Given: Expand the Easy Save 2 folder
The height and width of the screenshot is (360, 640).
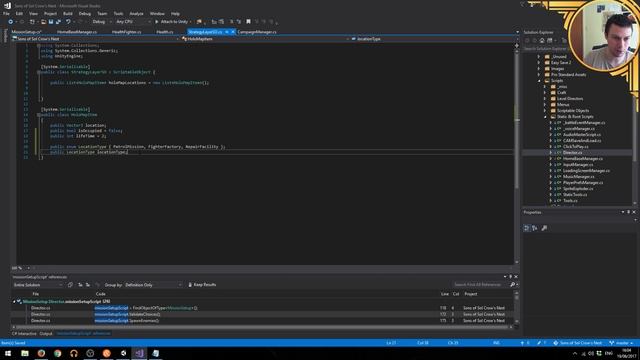Looking at the screenshot, I should pyautogui.click(x=539, y=63).
